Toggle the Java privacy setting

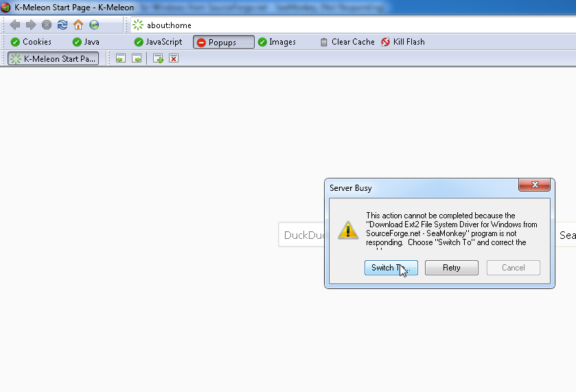click(86, 42)
